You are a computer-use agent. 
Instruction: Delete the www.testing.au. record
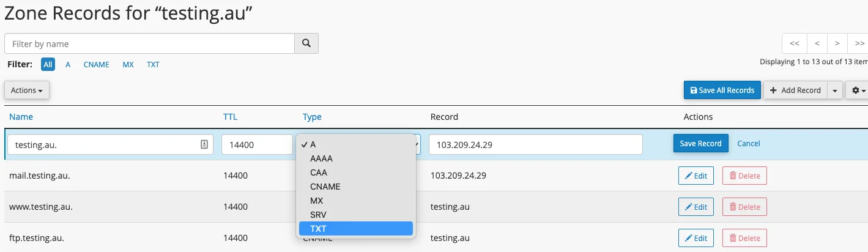744,207
